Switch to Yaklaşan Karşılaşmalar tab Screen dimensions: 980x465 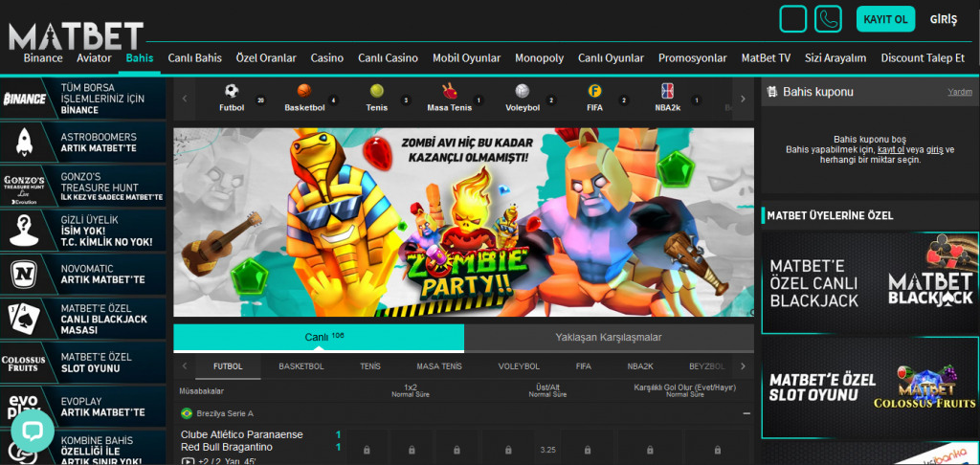(608, 338)
